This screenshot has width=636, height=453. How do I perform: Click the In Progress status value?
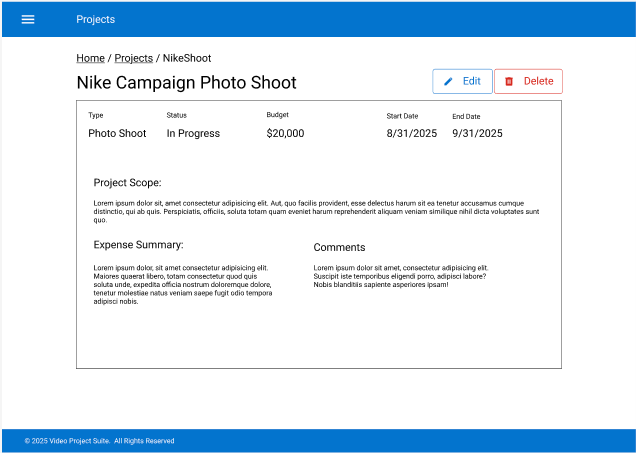(x=193, y=133)
